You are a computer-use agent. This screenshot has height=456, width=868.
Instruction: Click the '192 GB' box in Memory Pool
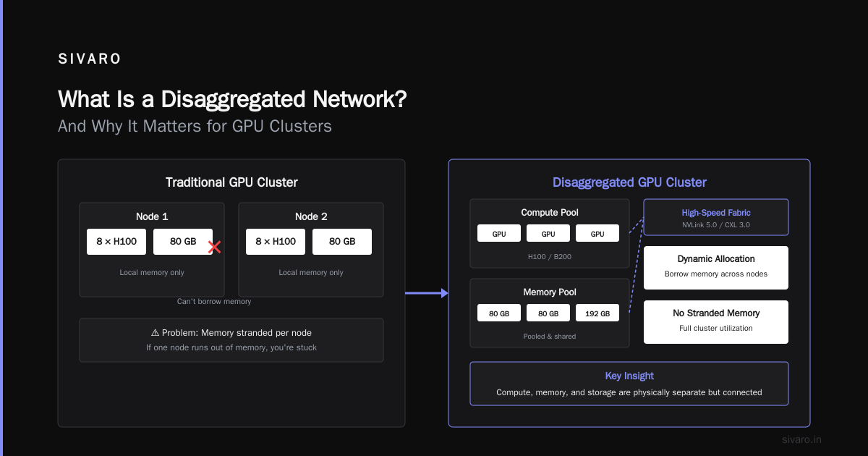pyautogui.click(x=597, y=313)
